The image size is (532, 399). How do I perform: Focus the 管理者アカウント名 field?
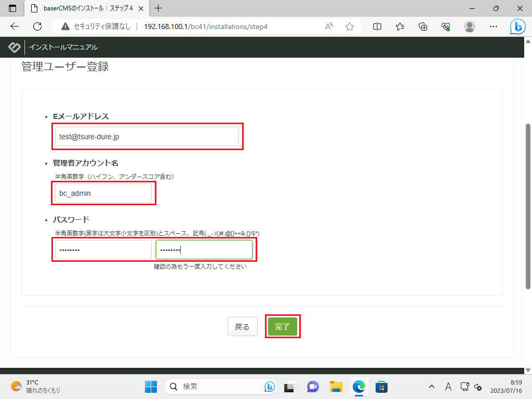[103, 193]
